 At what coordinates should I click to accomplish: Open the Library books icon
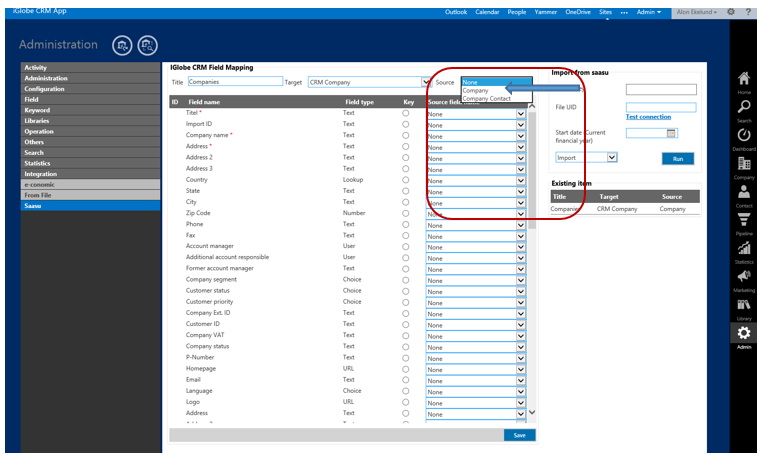744,305
